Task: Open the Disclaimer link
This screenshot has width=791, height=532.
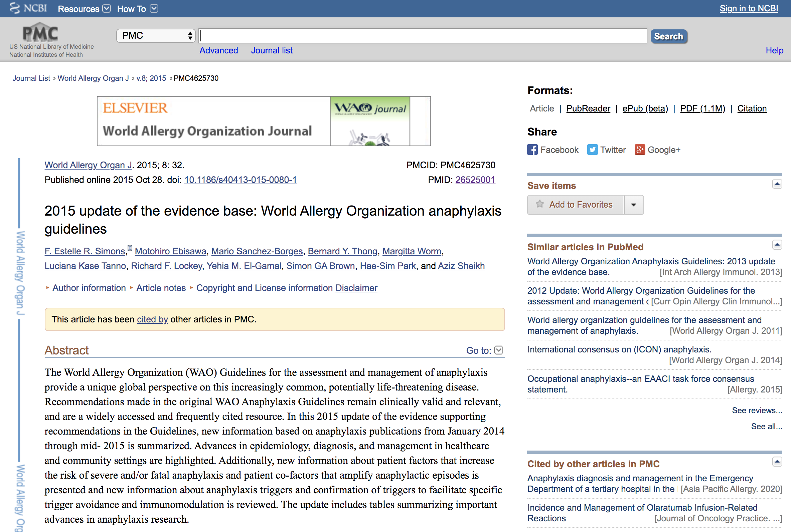Action: 356,288
